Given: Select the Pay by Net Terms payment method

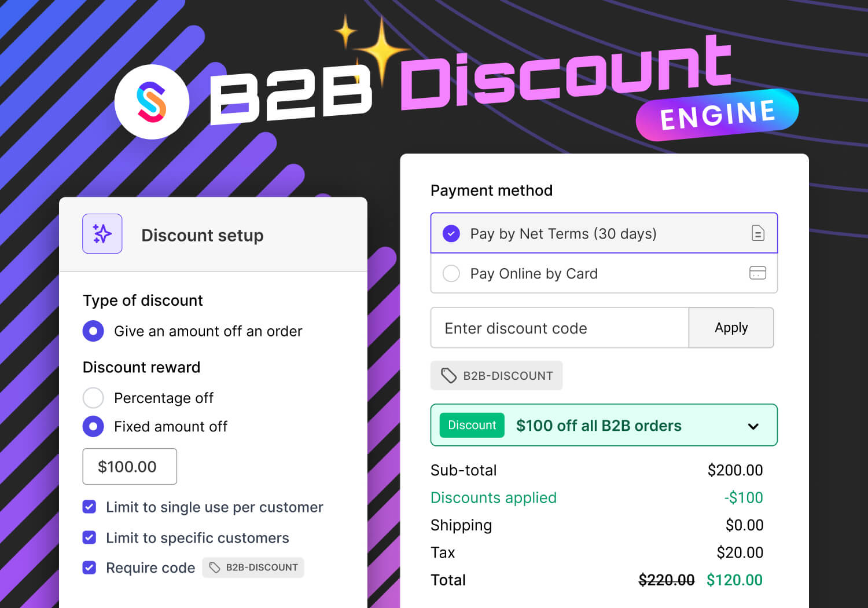Looking at the screenshot, I should point(451,233).
